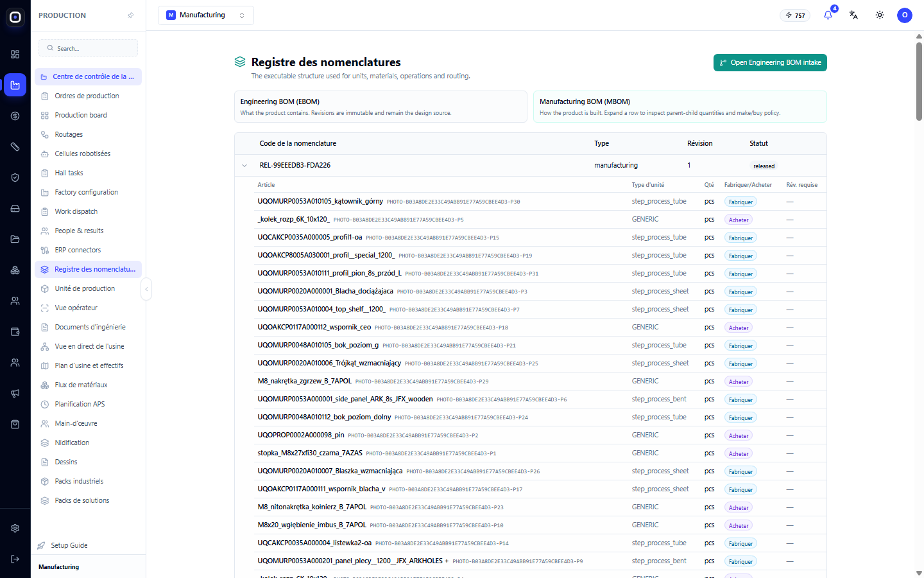The height and width of the screenshot is (578, 924).
Task: Toggle the light/dark theme sun icon
Action: (880, 15)
